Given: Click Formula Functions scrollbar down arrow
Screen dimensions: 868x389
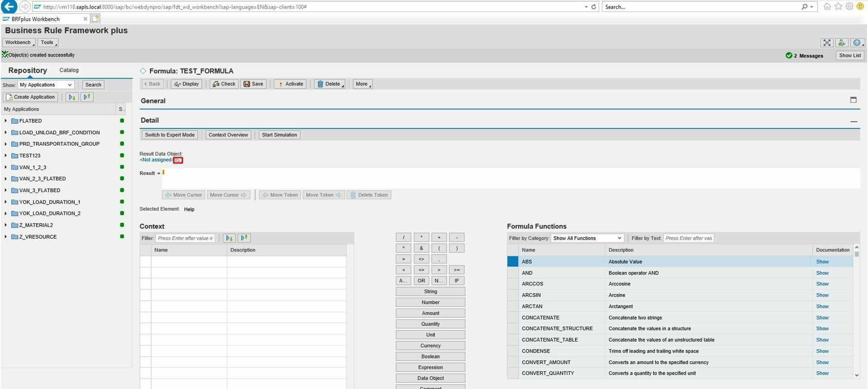Looking at the screenshot, I should [x=856, y=376].
